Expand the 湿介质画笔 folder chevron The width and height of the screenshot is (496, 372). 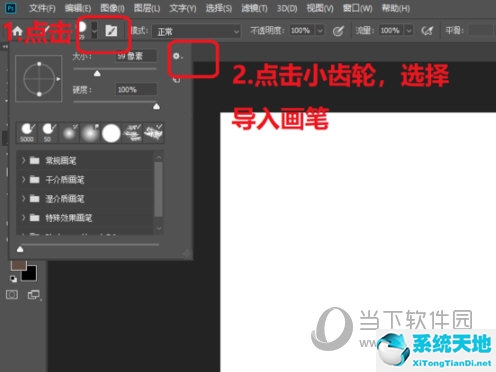pos(23,199)
